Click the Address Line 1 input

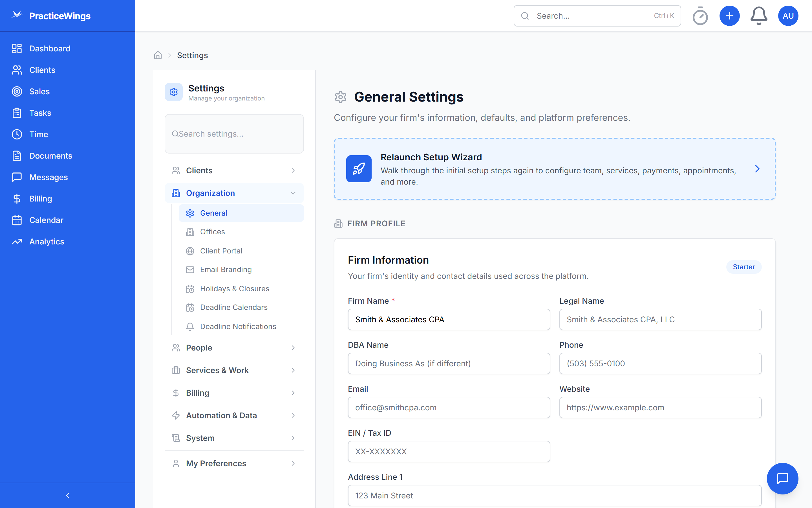[554, 496]
